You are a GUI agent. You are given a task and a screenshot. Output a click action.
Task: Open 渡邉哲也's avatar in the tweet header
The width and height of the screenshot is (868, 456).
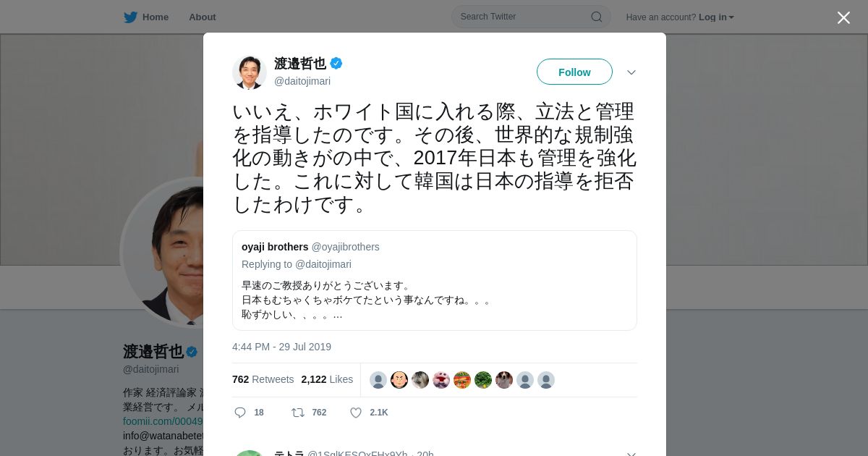click(x=250, y=72)
